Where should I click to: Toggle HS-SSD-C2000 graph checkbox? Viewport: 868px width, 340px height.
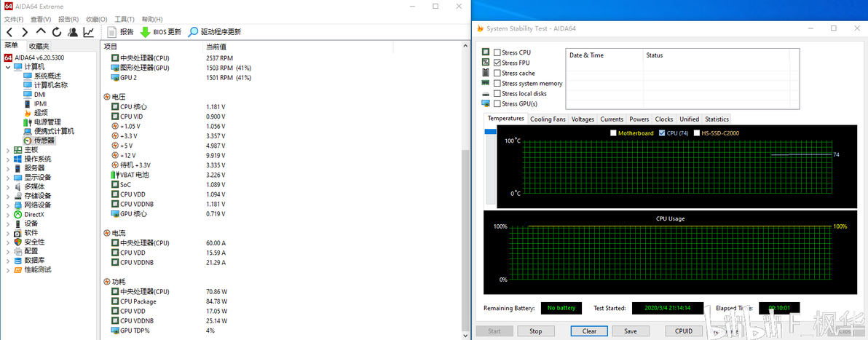[696, 133]
